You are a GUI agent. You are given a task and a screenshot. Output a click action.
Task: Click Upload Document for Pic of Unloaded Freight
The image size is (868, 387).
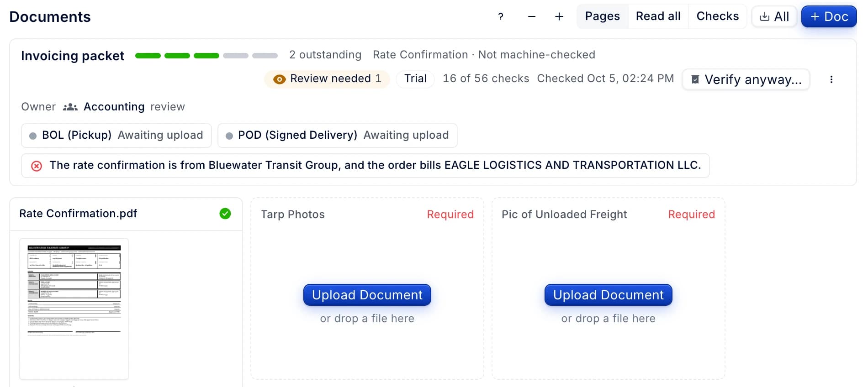tap(609, 295)
